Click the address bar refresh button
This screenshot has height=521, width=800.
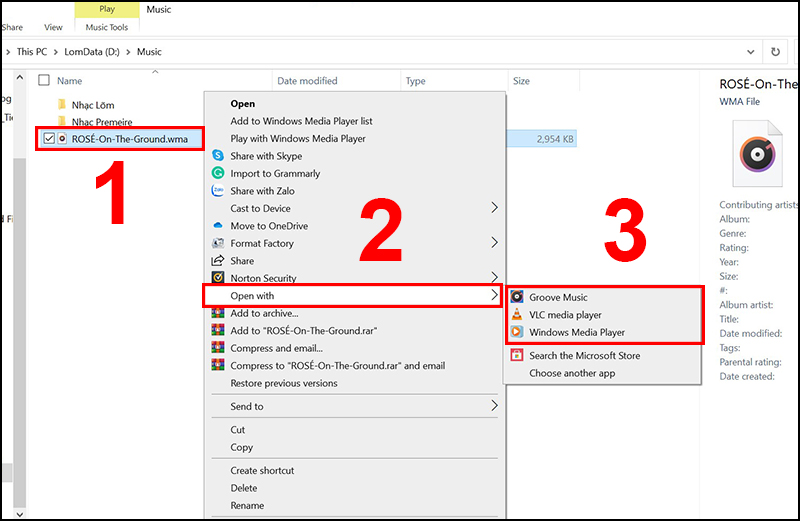[x=775, y=52]
